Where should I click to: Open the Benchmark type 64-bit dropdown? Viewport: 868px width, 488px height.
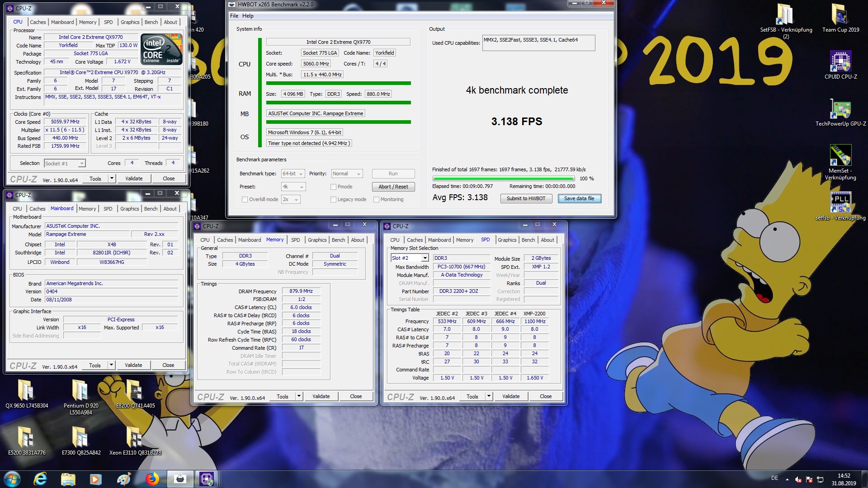click(293, 174)
